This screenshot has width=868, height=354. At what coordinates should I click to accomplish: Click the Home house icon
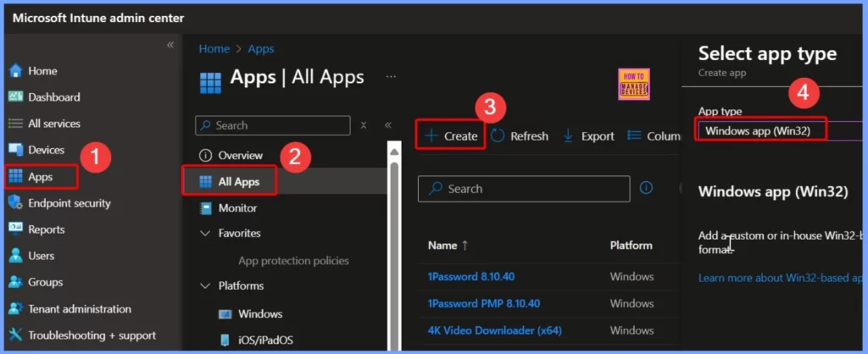pyautogui.click(x=15, y=71)
